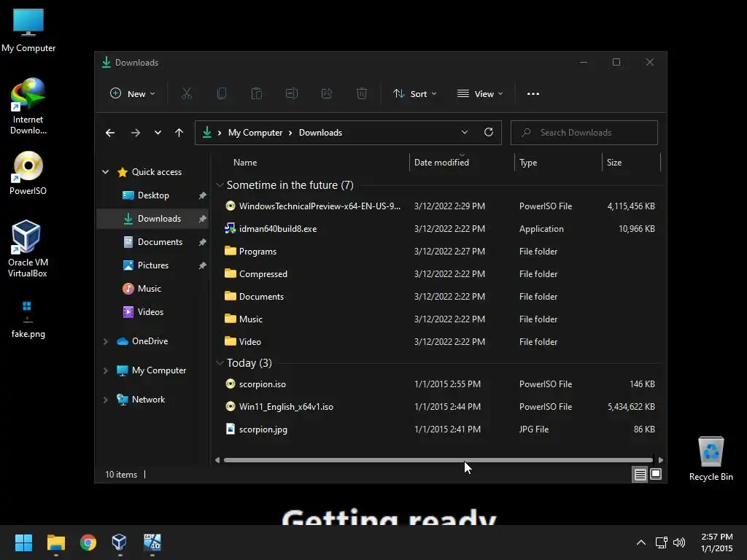This screenshot has width=747, height=560.
Task: Open Windows Start button on taskbar
Action: pyautogui.click(x=23, y=542)
